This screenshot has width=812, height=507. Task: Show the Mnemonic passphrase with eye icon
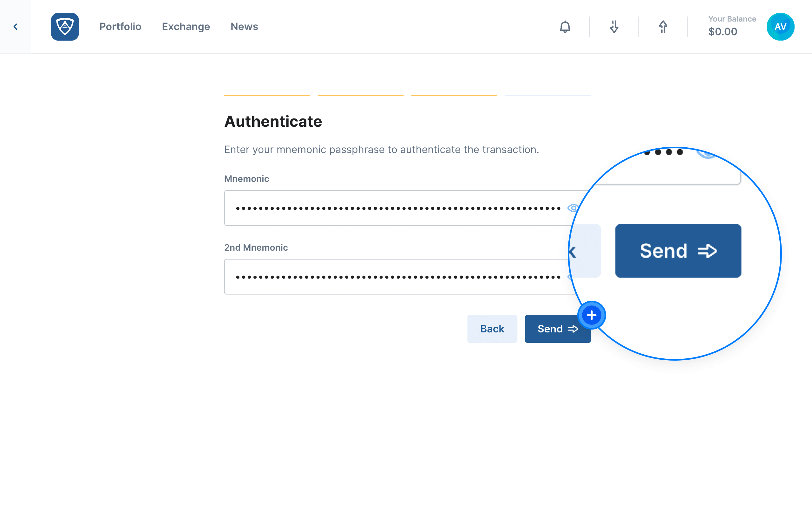573,208
